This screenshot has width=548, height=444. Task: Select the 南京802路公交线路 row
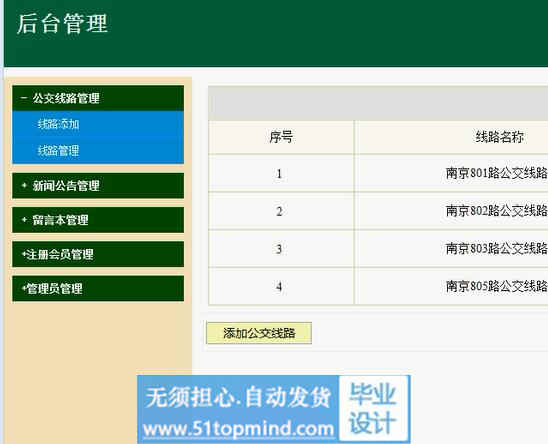pos(378,211)
